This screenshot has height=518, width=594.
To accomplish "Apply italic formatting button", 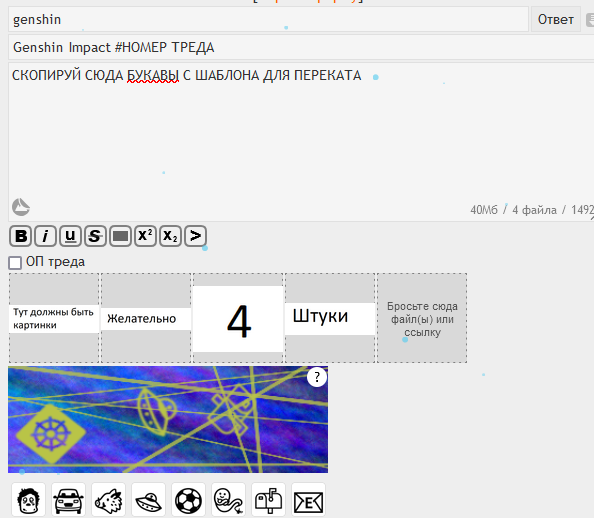I will pyautogui.click(x=45, y=236).
